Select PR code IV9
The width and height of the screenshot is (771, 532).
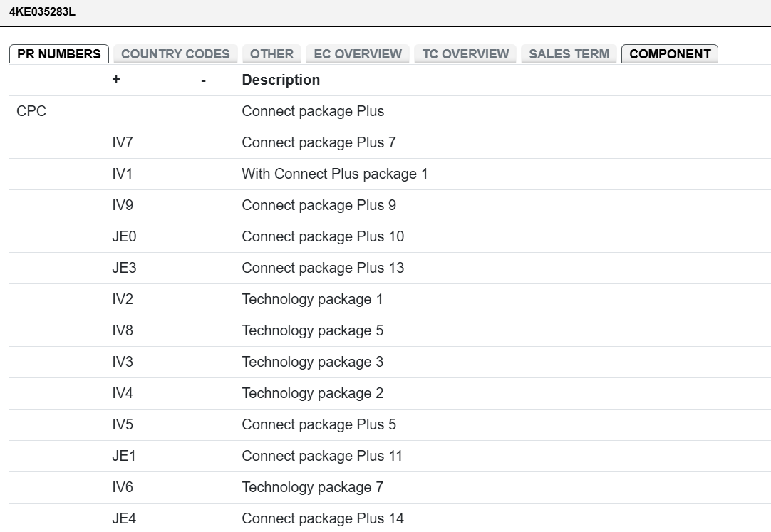[x=123, y=205]
